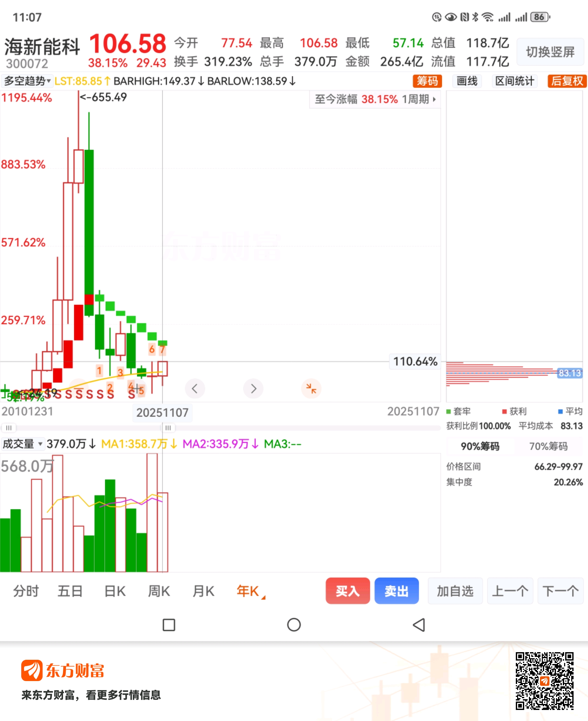Toggle the 后复权 adjustment mode
The image size is (588, 721).
coord(567,81)
